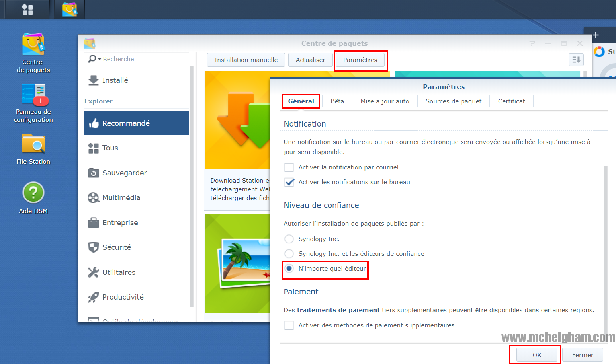
Task: Click the Photo Station beach thumbnail
Action: (237, 263)
